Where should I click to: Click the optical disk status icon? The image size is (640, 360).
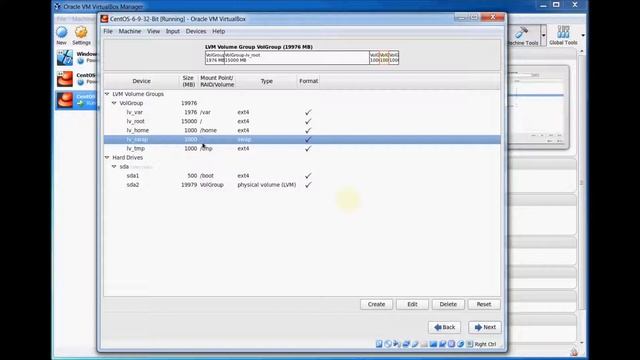pos(388,344)
